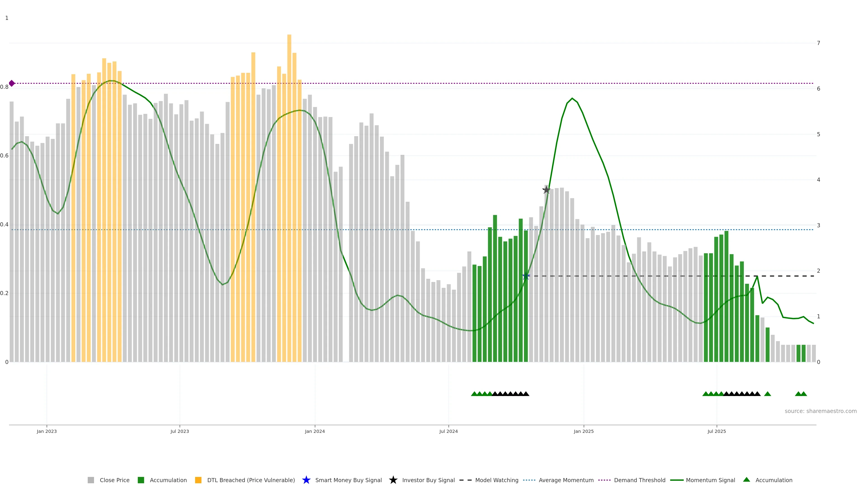868x488 pixels.
Task: Click the green triangle Accumulation legend icon
Action: click(746, 480)
